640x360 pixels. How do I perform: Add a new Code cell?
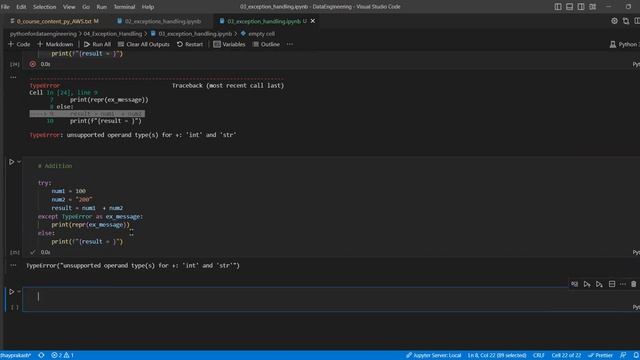point(19,44)
